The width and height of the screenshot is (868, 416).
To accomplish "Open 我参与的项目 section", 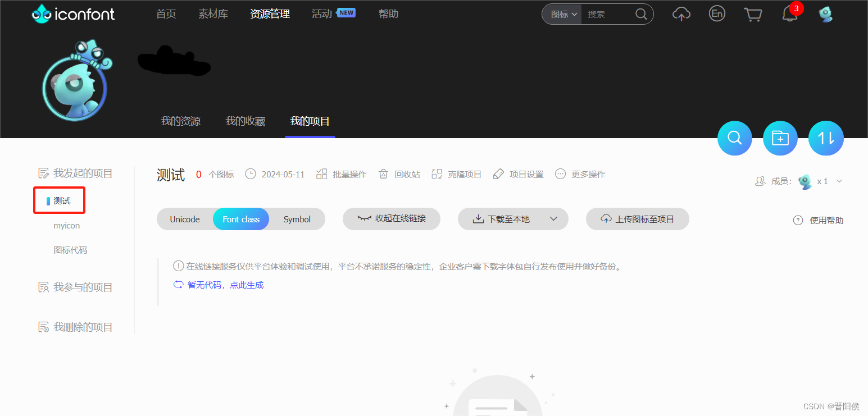I will pyautogui.click(x=83, y=287).
